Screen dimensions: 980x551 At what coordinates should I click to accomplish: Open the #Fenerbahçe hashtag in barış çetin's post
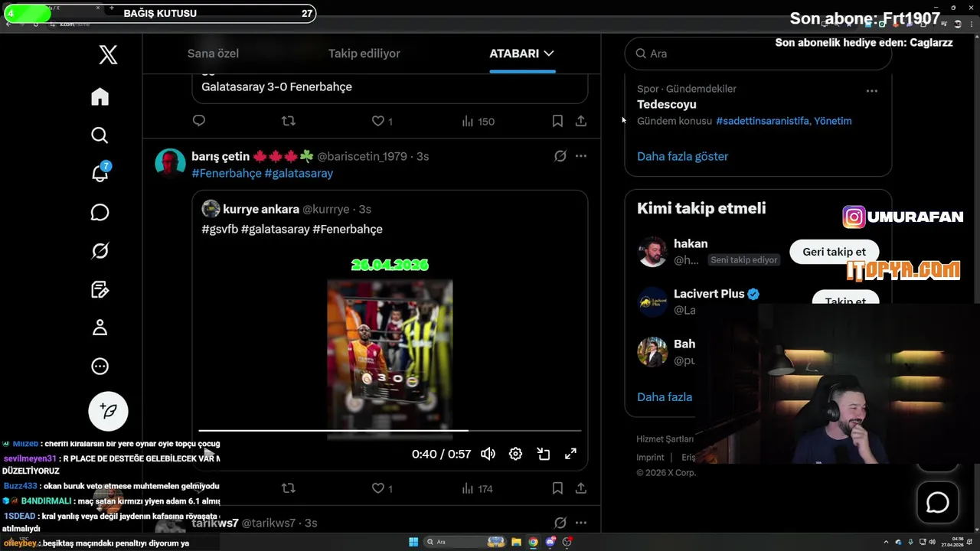click(227, 173)
